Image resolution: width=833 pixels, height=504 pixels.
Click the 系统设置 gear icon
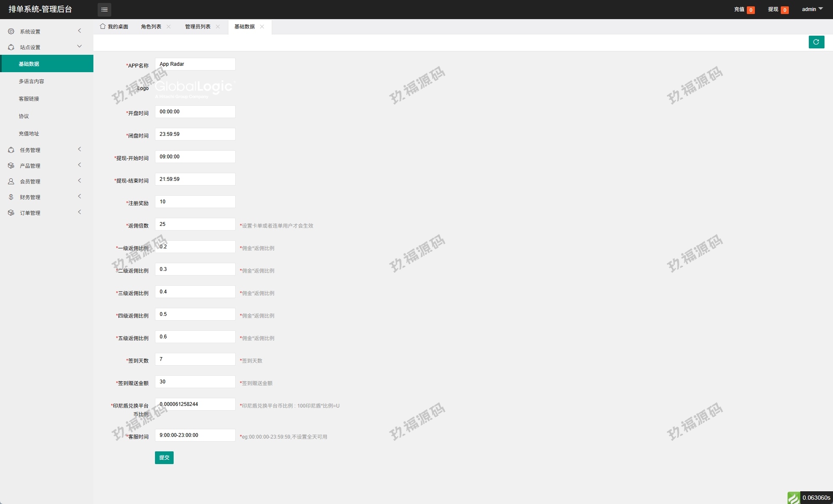(x=11, y=31)
